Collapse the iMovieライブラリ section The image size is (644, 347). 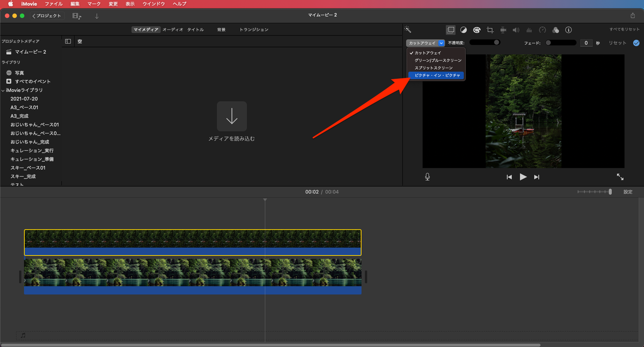[x=3, y=90]
